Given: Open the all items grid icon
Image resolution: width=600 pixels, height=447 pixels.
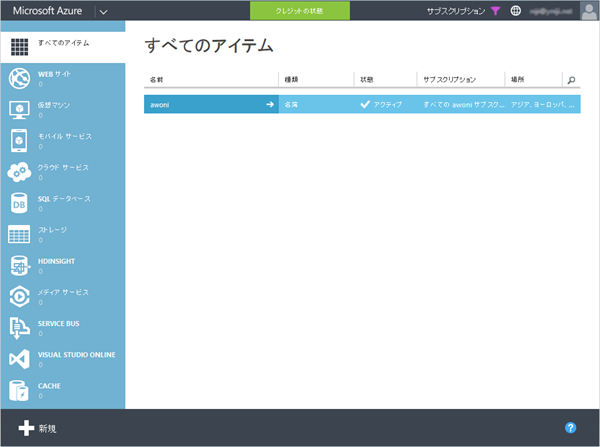Looking at the screenshot, I should pyautogui.click(x=19, y=47).
